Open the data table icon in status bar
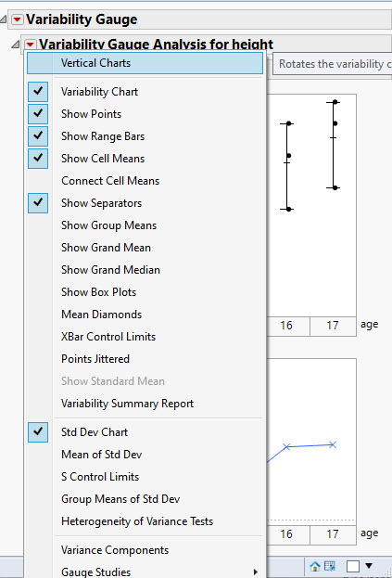The height and width of the screenshot is (578, 392). click(330, 566)
